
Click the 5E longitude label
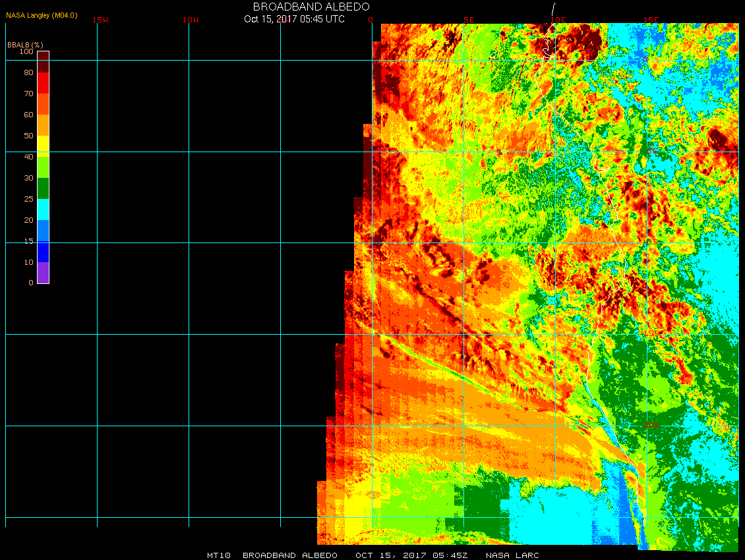click(469, 20)
